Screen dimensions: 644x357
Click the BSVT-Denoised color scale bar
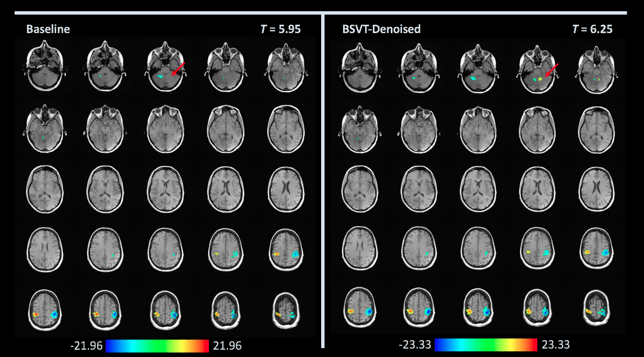point(486,344)
